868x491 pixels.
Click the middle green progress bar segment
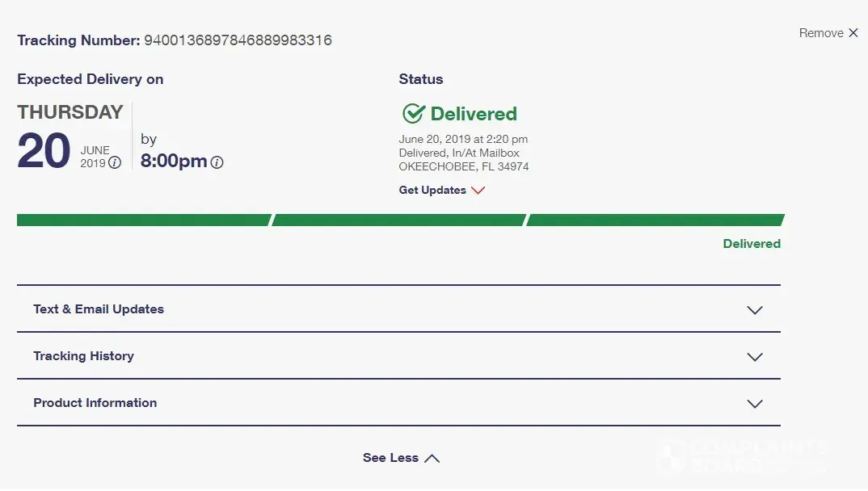click(398, 220)
